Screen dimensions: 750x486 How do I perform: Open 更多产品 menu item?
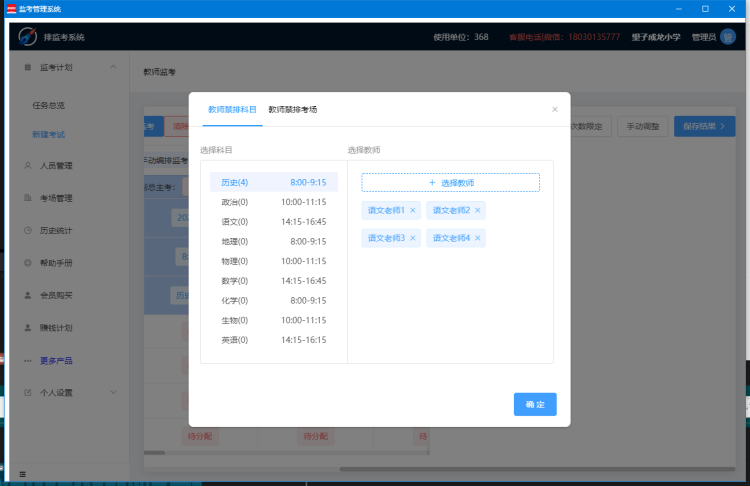[56, 361]
